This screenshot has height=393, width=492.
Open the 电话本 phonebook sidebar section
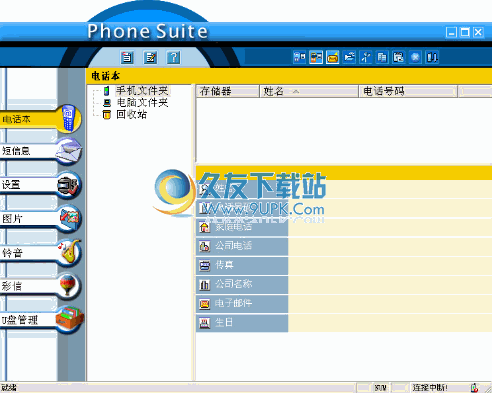(x=40, y=119)
